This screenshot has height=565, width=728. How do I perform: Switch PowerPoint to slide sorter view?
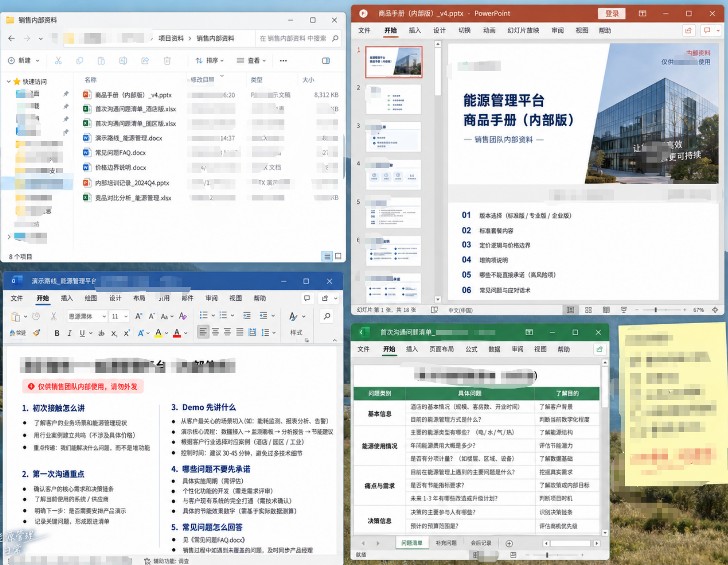588,310
